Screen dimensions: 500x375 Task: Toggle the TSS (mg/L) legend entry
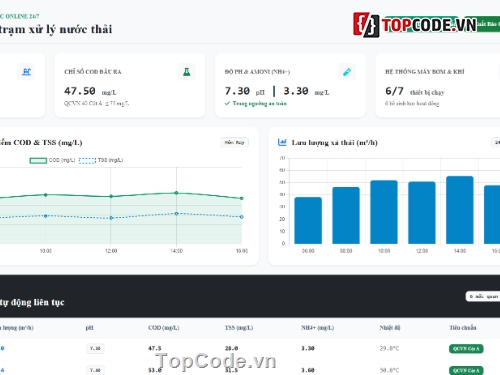[x=101, y=160]
